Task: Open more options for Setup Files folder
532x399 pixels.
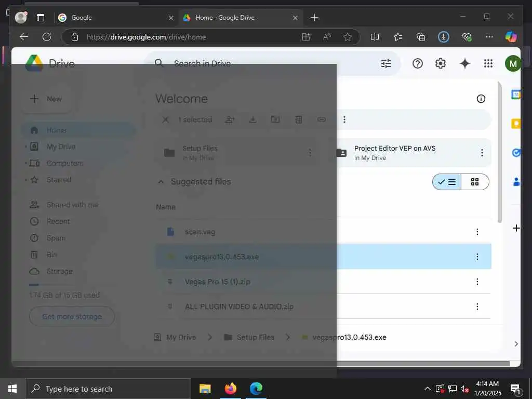Action: tap(310, 153)
